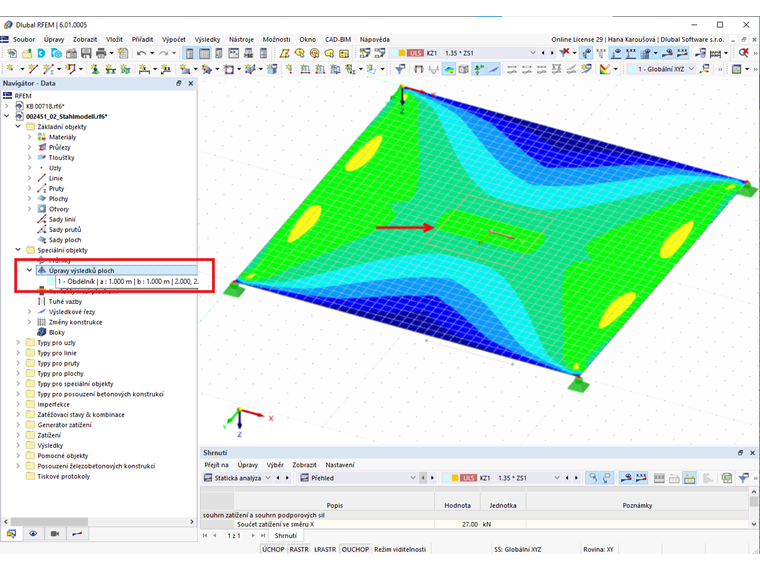Click the Print icon in toolbar
760x570 pixels.
click(101, 53)
